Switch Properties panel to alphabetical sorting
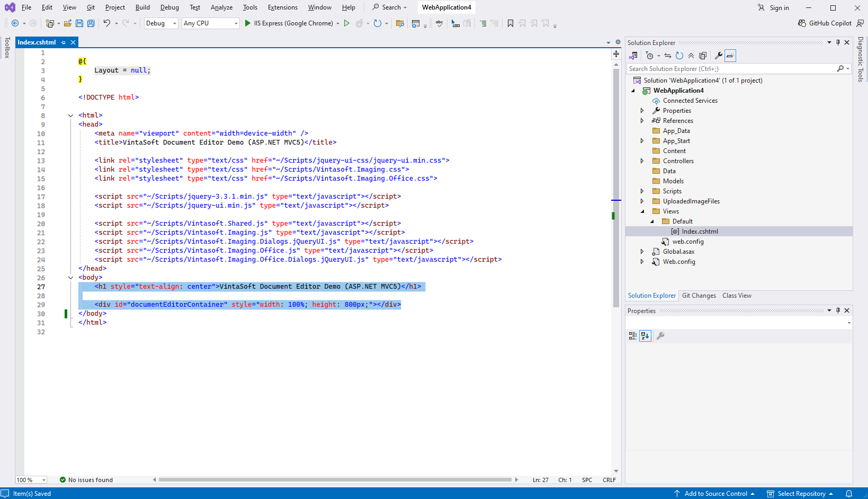Image resolution: width=868 pixels, height=499 pixels. coord(645,336)
